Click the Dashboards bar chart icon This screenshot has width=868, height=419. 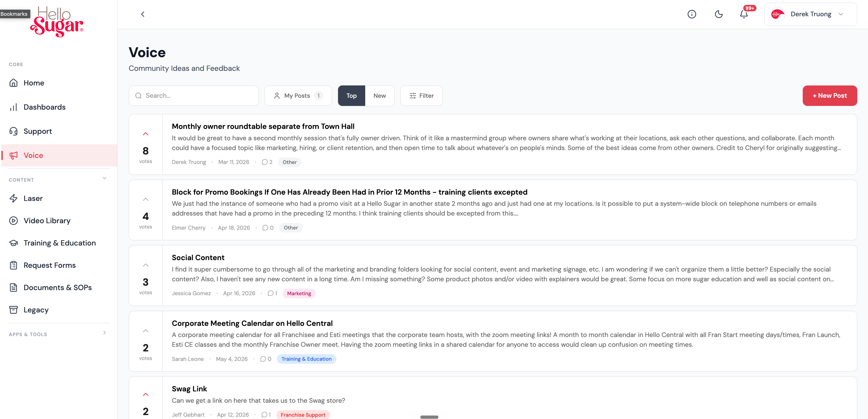point(13,107)
